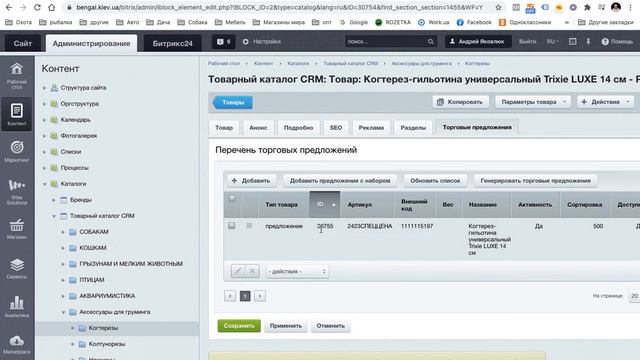Expand СОБАКАМ folder
640x360 pixels.
click(x=63, y=232)
